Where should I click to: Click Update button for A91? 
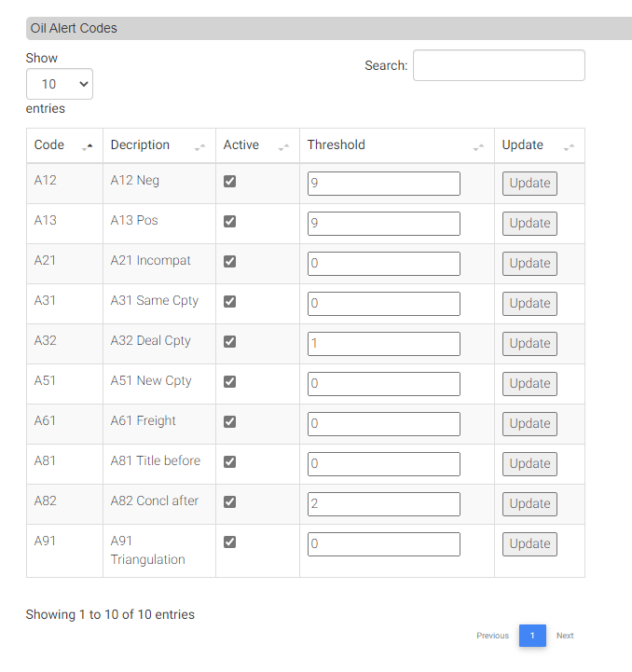530,544
